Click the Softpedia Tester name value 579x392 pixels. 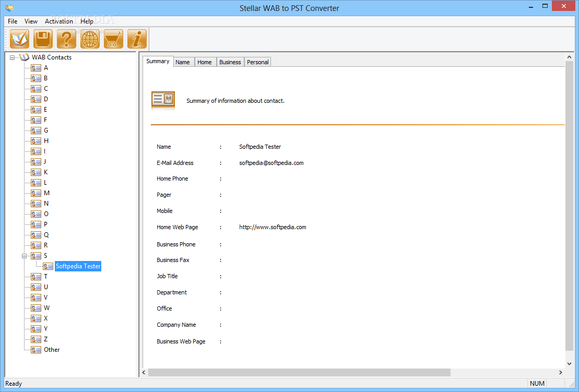[260, 147]
